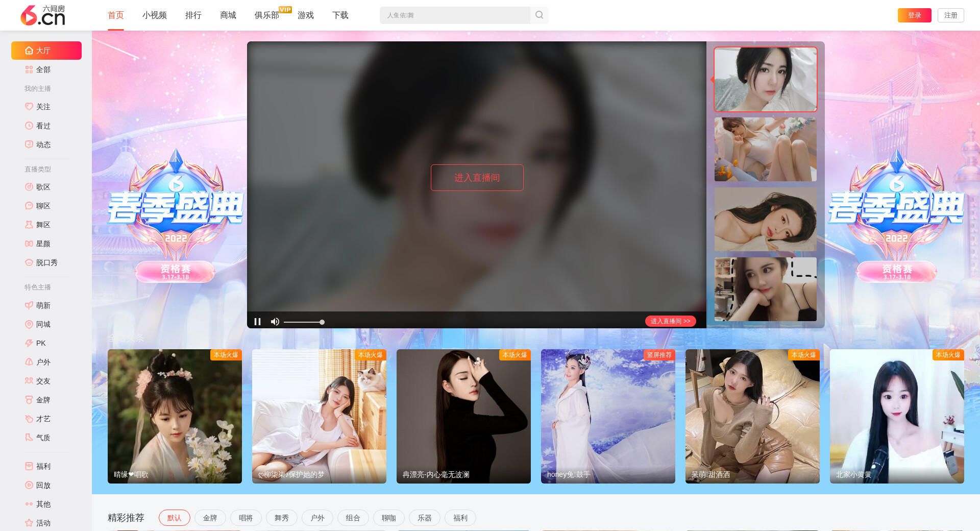
Task: Select the 乐器 filter tab
Action: tap(425, 518)
